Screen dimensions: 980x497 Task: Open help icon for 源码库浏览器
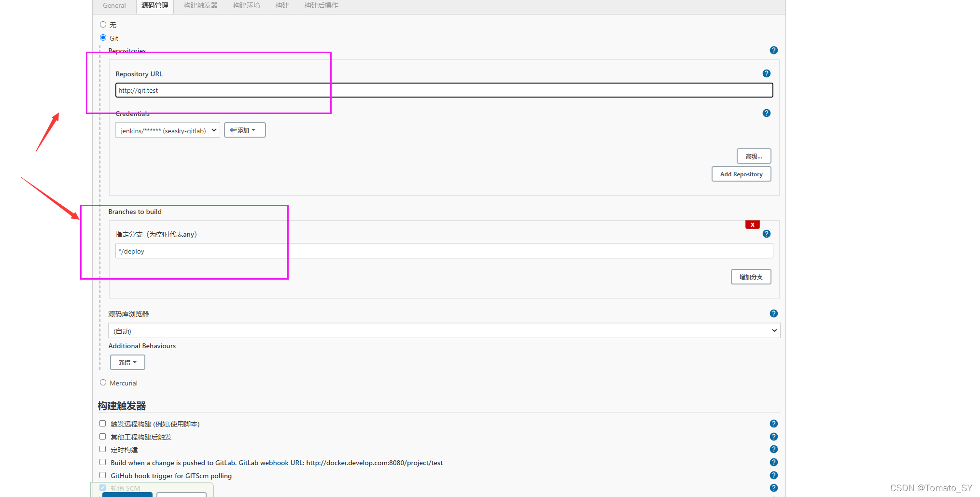(773, 313)
